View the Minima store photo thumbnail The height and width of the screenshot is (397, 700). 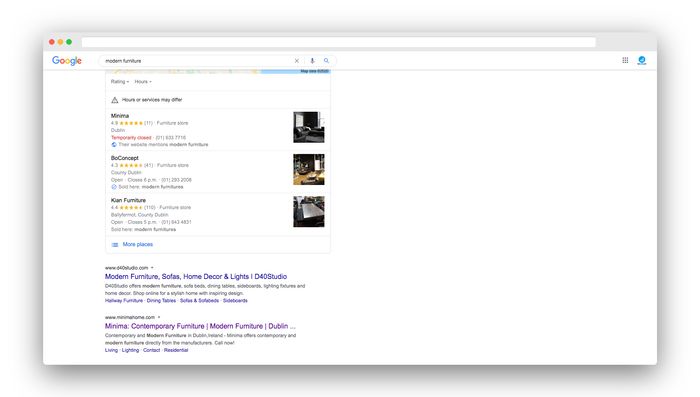(x=308, y=127)
